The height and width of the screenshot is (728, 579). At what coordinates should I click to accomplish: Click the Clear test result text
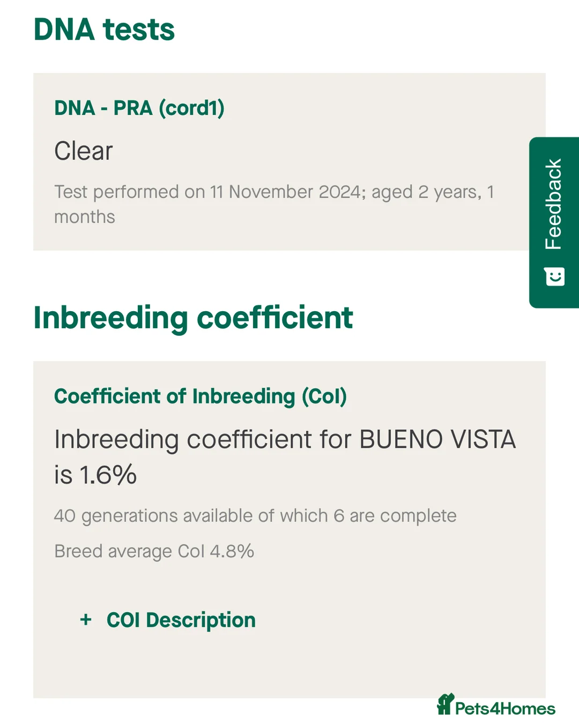pos(84,151)
